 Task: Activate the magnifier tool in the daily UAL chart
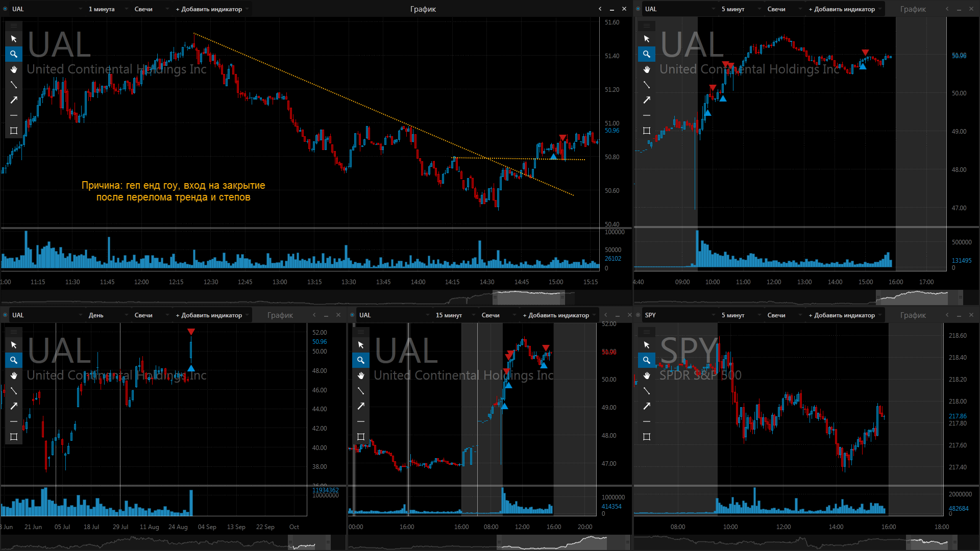click(x=14, y=360)
